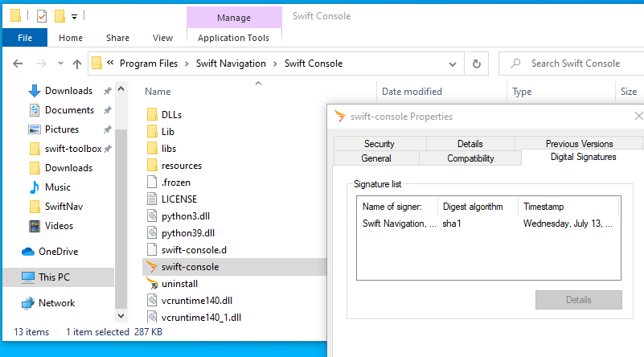Click the search magnifier icon
The width and height of the screenshot is (644, 357).
515,64
